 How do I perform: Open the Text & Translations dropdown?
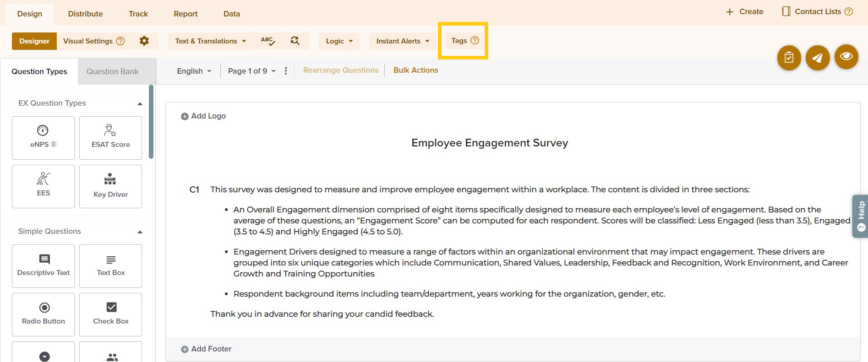pos(211,41)
